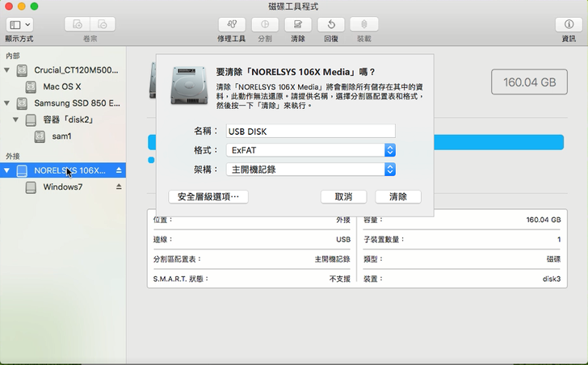Click the 分割 (Partition) toolbar icon
The width and height of the screenshot is (588, 365).
(x=264, y=24)
